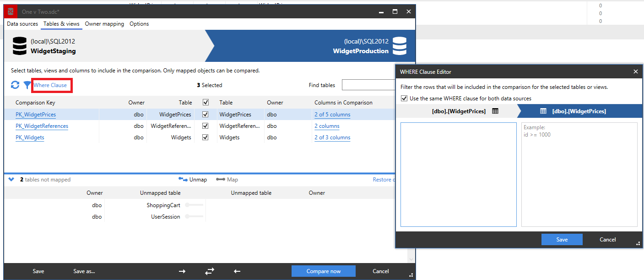The image size is (644, 280).
Task: Click the blue filter funnel icon
Action: tap(27, 85)
